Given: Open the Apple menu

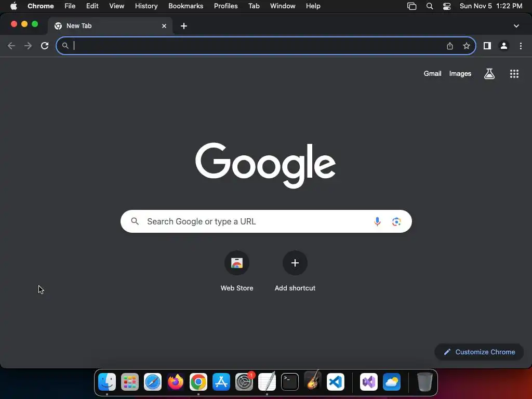Looking at the screenshot, I should tap(14, 6).
